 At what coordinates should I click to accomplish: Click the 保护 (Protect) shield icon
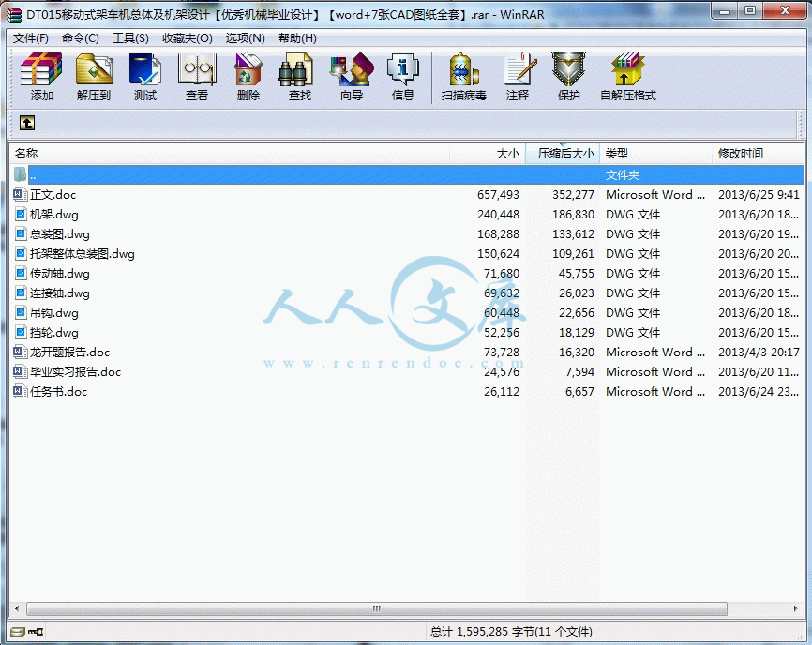[568, 69]
